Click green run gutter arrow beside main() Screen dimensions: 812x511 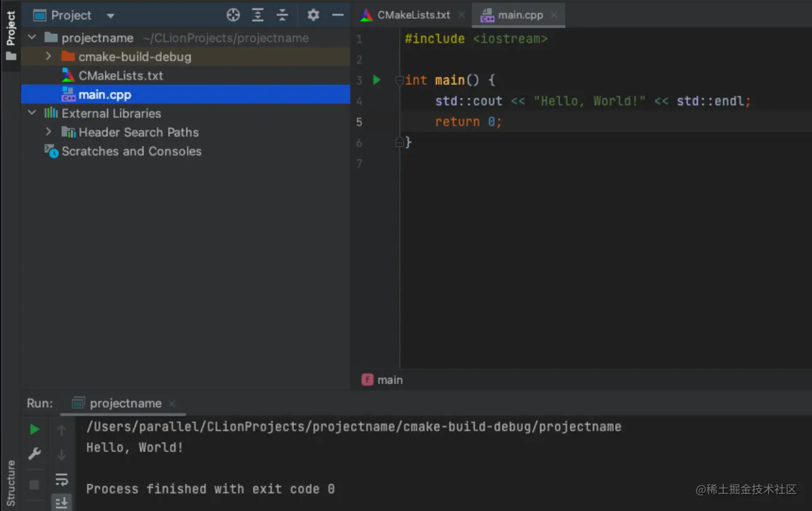coord(376,80)
